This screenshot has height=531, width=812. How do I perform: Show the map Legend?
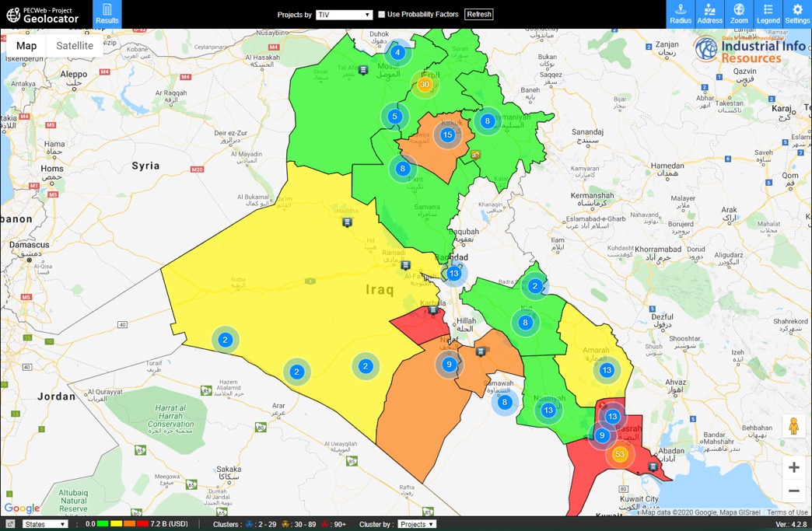pyautogui.click(x=768, y=14)
